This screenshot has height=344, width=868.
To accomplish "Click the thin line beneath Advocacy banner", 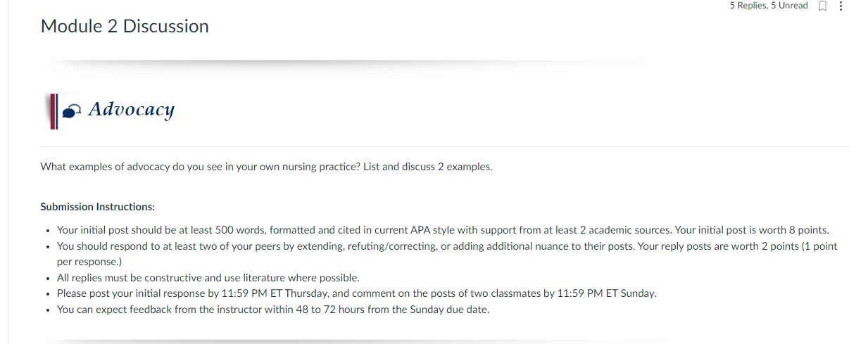I will click(445, 146).
